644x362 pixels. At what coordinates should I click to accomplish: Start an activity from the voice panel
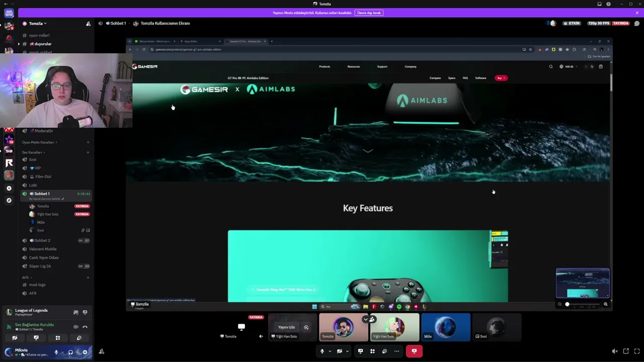[58, 338]
